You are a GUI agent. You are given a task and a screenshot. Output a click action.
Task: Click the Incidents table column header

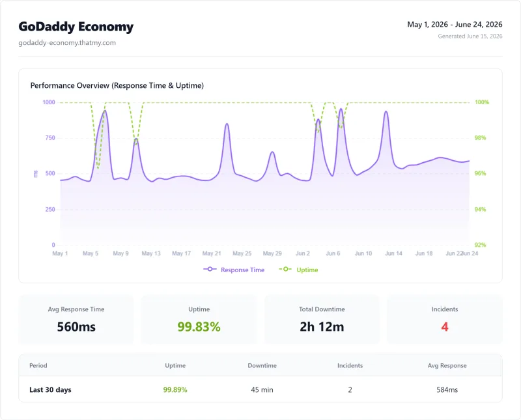[350, 365]
